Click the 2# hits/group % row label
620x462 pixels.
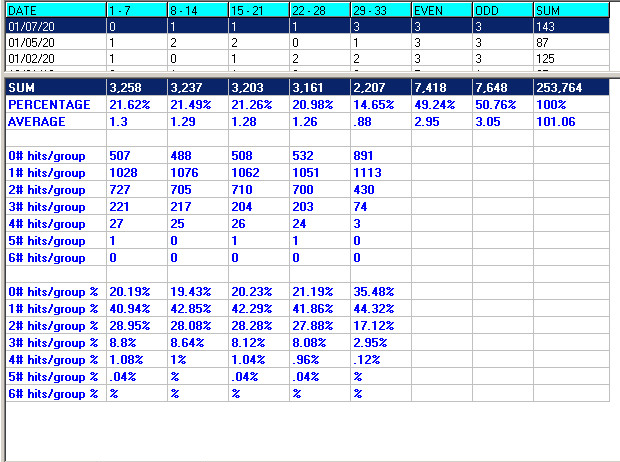pos(53,326)
